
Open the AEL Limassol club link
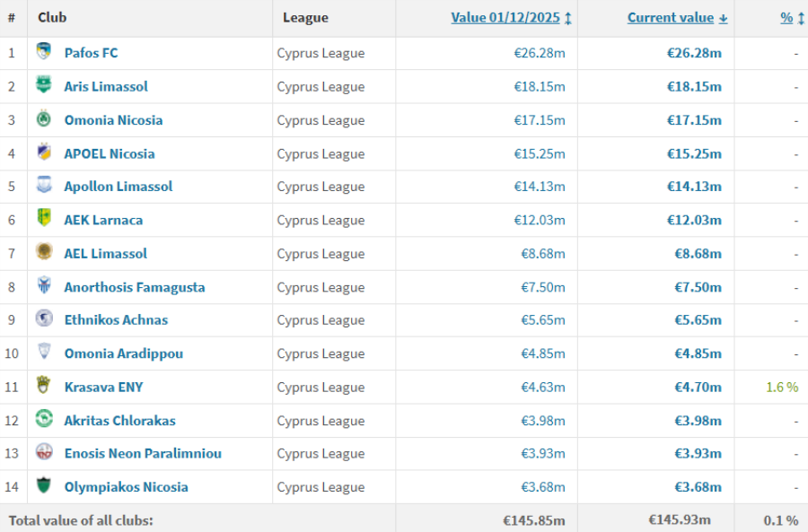pos(105,254)
